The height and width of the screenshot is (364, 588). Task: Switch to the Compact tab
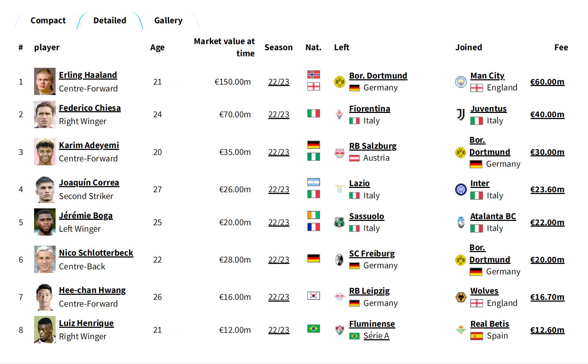point(48,20)
